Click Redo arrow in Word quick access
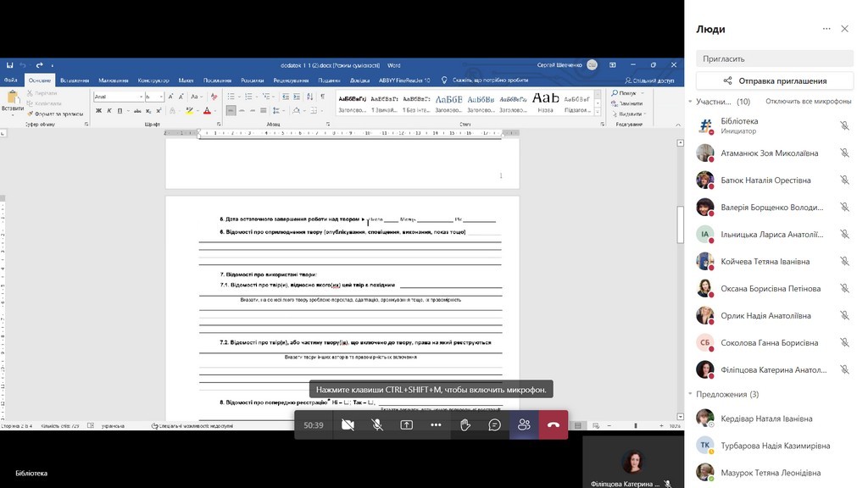The image size is (868, 488). pos(39,65)
